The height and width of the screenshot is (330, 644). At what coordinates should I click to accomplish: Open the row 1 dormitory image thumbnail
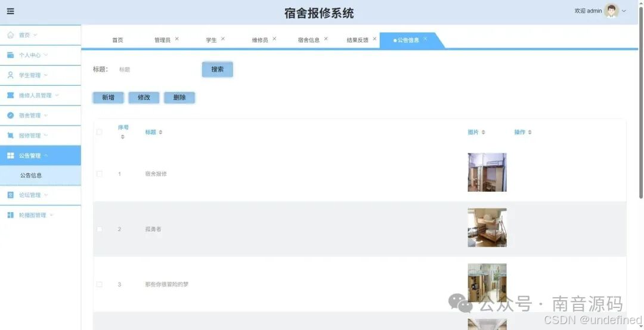point(487,172)
